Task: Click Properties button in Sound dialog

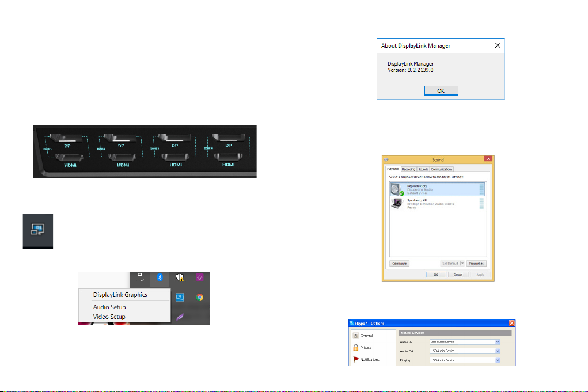Action: [476, 263]
